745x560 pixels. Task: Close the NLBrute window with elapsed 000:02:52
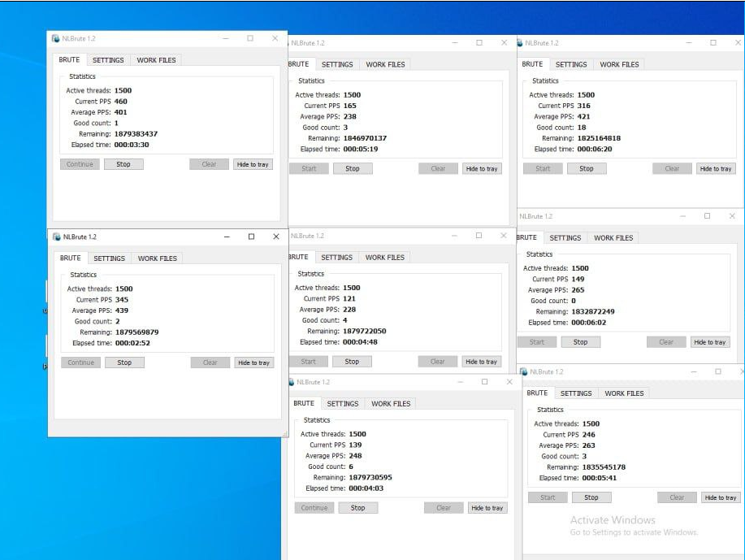276,237
